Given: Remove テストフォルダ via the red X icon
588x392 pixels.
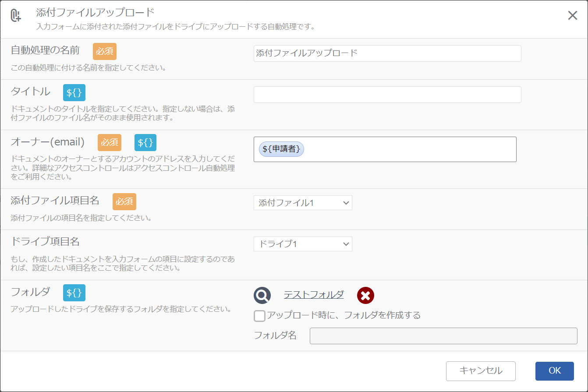Looking at the screenshot, I should coord(366,295).
